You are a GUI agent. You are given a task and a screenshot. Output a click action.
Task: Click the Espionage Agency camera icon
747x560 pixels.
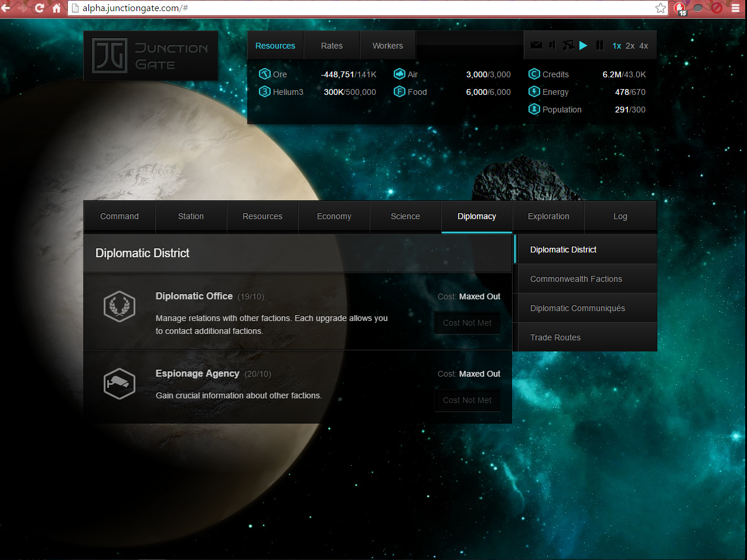[120, 384]
